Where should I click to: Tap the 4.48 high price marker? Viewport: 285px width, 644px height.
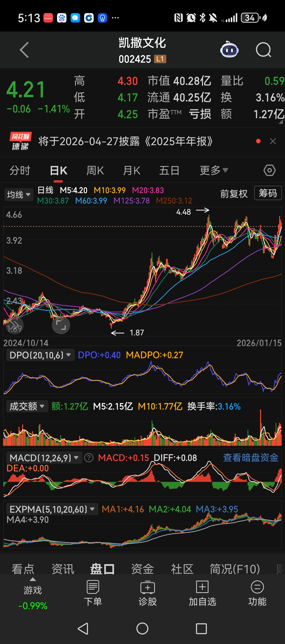pyautogui.click(x=184, y=212)
